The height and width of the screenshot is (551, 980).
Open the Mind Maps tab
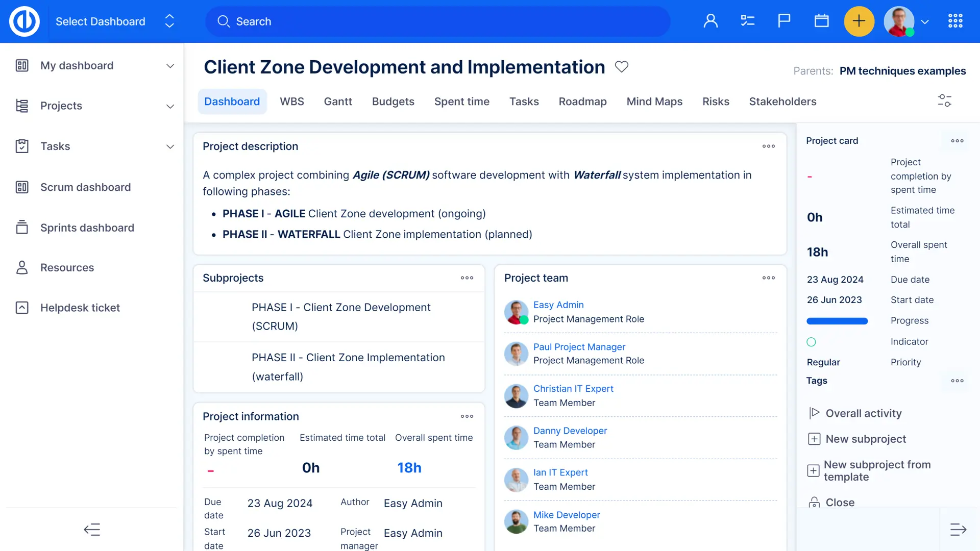click(654, 102)
